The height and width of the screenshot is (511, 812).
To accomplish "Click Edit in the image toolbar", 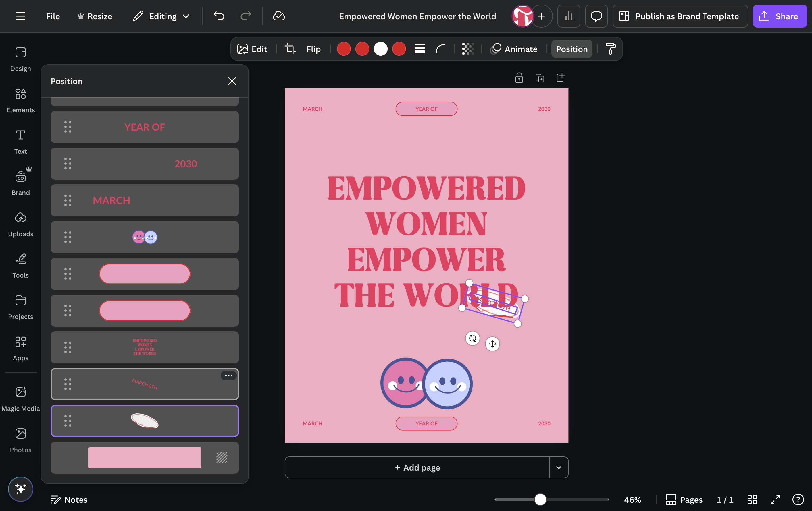I will [x=252, y=49].
